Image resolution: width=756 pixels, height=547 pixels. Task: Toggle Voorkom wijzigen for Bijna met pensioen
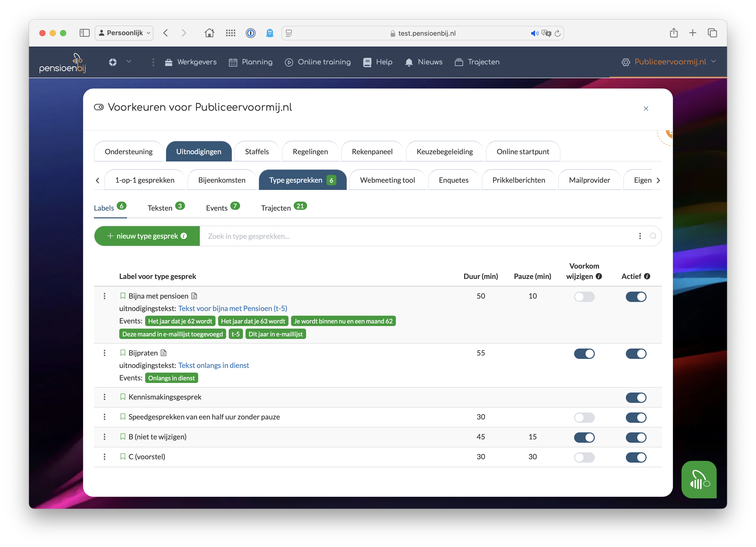584,297
